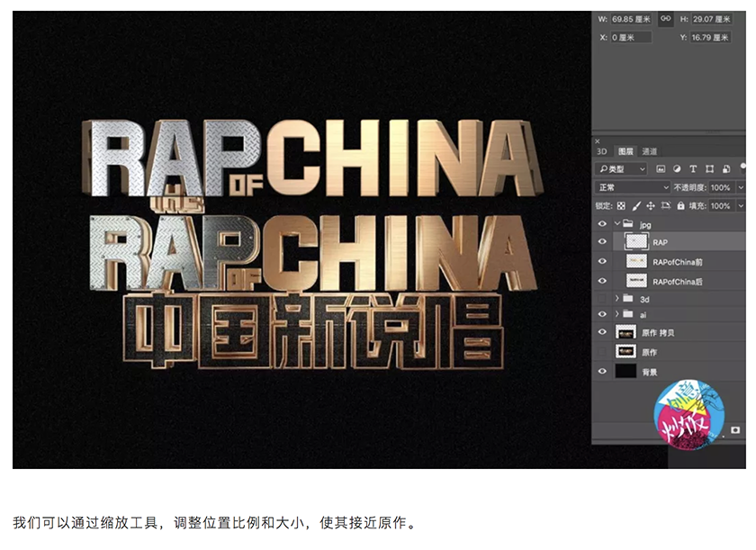This screenshot has width=756, height=550.
Task: Expand the ai layer group
Action: coord(616,314)
